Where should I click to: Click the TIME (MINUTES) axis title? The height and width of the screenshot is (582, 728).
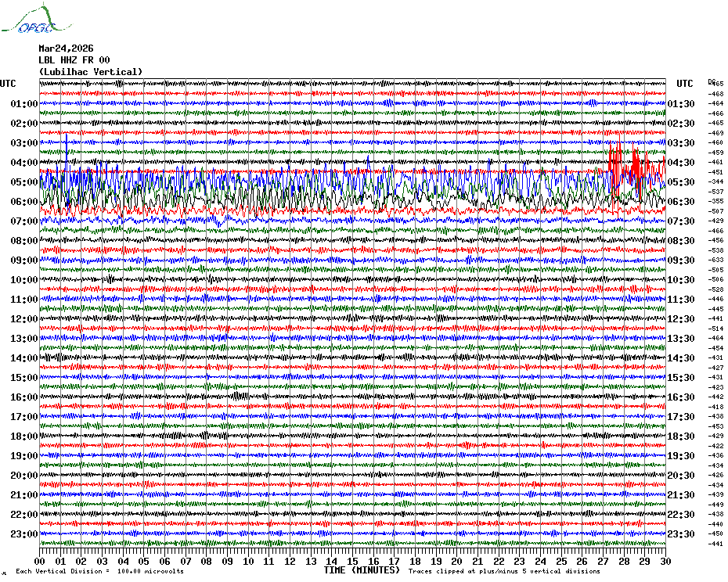[x=362, y=570]
